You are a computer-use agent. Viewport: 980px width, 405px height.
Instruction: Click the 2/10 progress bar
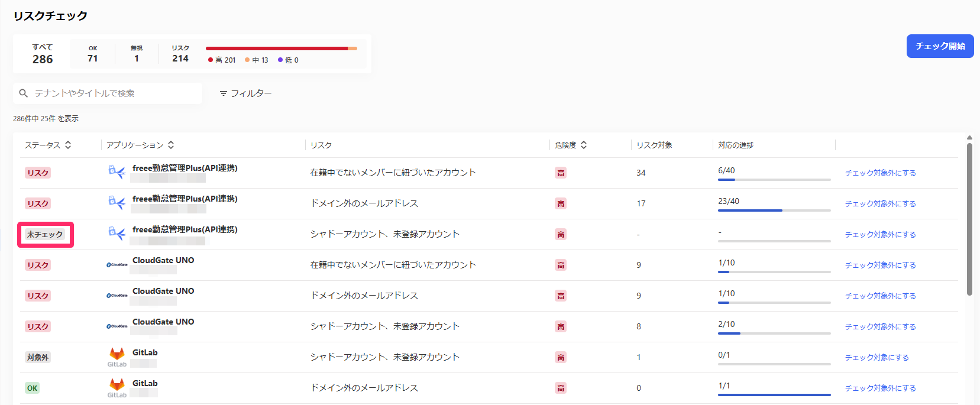coord(774,333)
